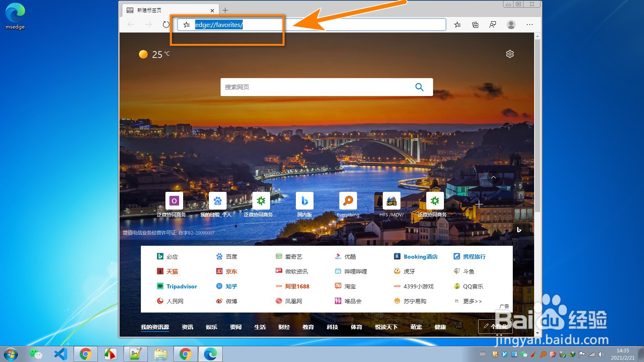Switch to Edge in the taskbar
The height and width of the screenshot is (362, 644).
tap(210, 354)
